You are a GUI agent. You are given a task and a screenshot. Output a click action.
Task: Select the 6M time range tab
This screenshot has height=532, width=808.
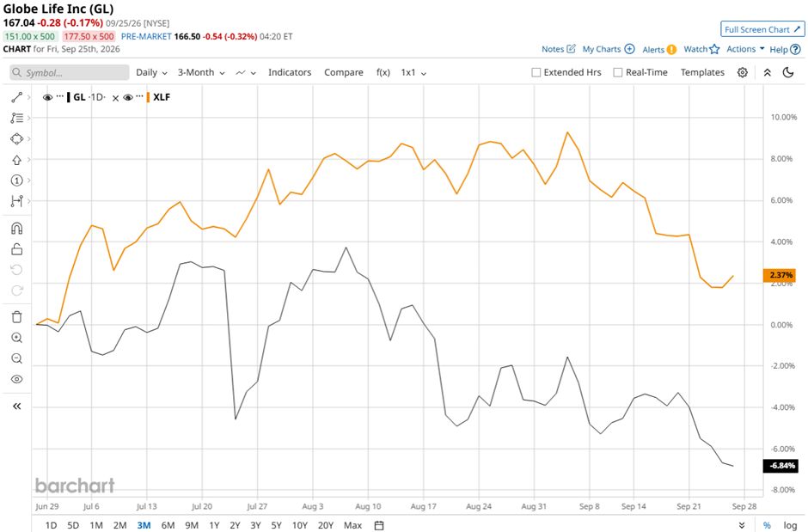[x=168, y=525]
